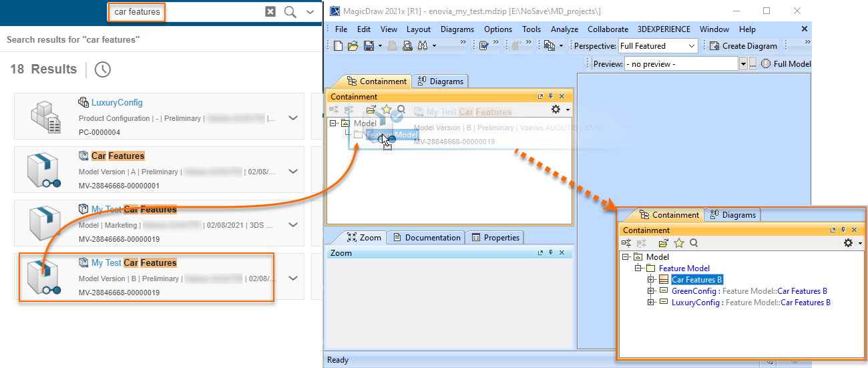This screenshot has height=368, width=868.
Task: Collapse Feature Model node in lower-right tree
Action: (638, 268)
